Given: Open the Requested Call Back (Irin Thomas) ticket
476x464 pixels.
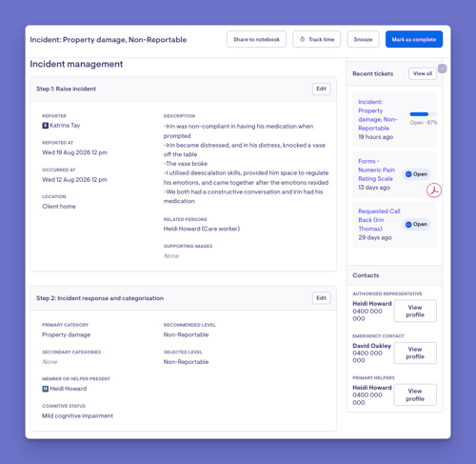Looking at the screenshot, I should [x=379, y=220].
